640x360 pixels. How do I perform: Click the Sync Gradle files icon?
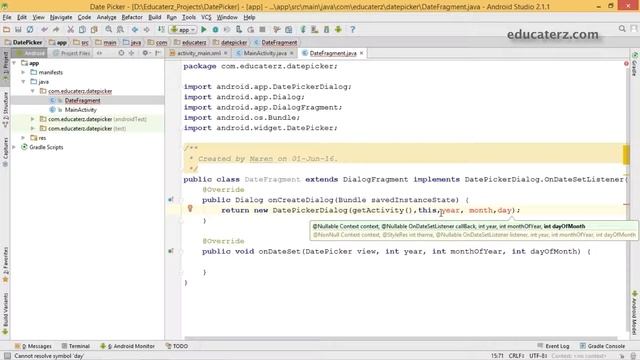303,29
